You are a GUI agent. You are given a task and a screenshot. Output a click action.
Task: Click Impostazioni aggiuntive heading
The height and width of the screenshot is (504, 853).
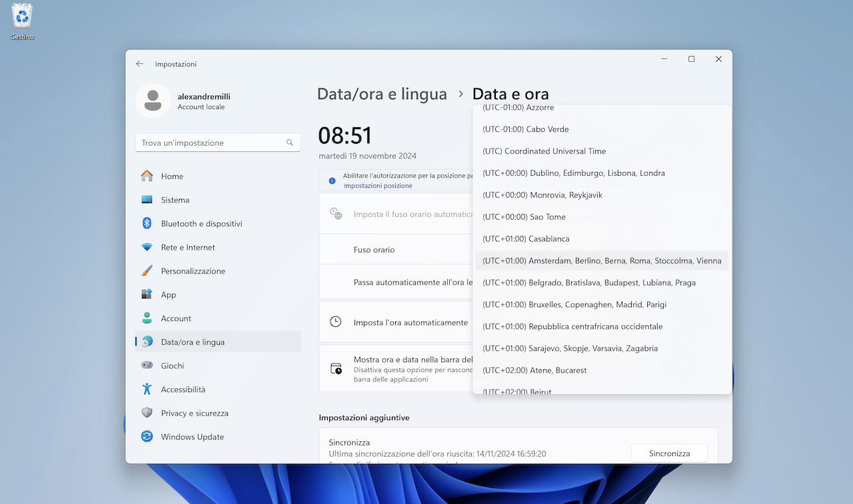364,417
